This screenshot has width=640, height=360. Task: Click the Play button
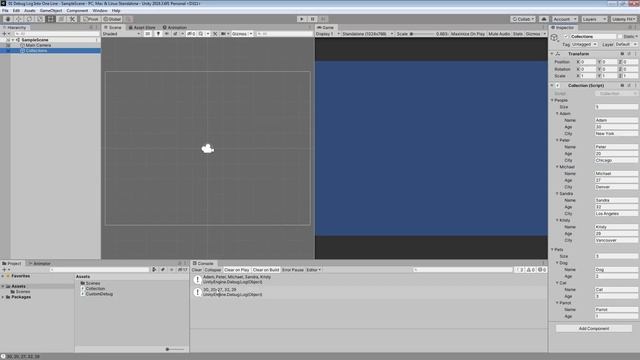tap(302, 19)
